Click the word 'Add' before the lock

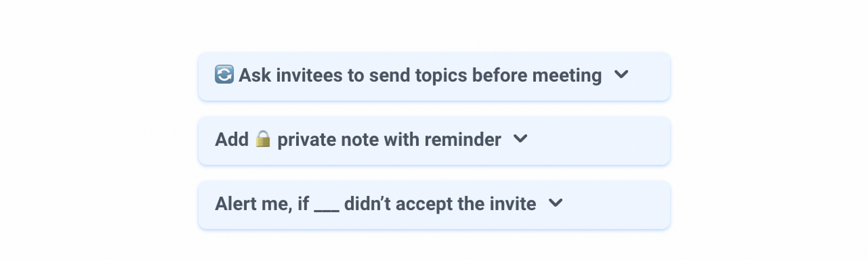[x=232, y=140]
